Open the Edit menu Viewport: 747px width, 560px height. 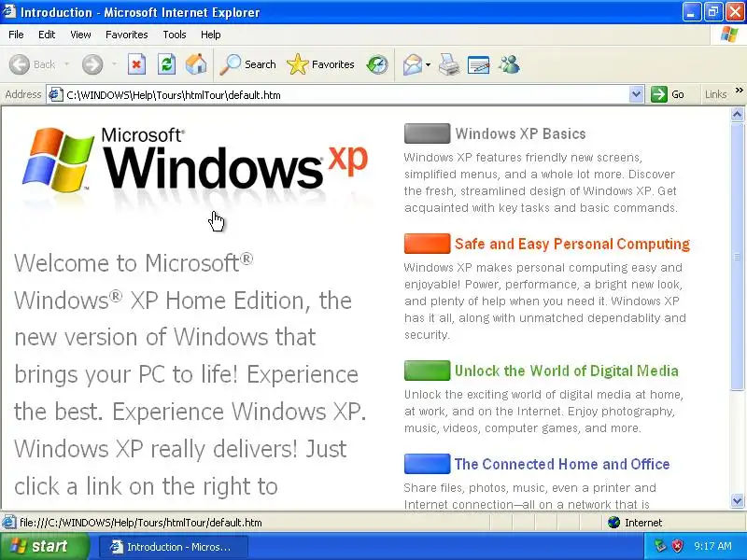[x=46, y=35]
